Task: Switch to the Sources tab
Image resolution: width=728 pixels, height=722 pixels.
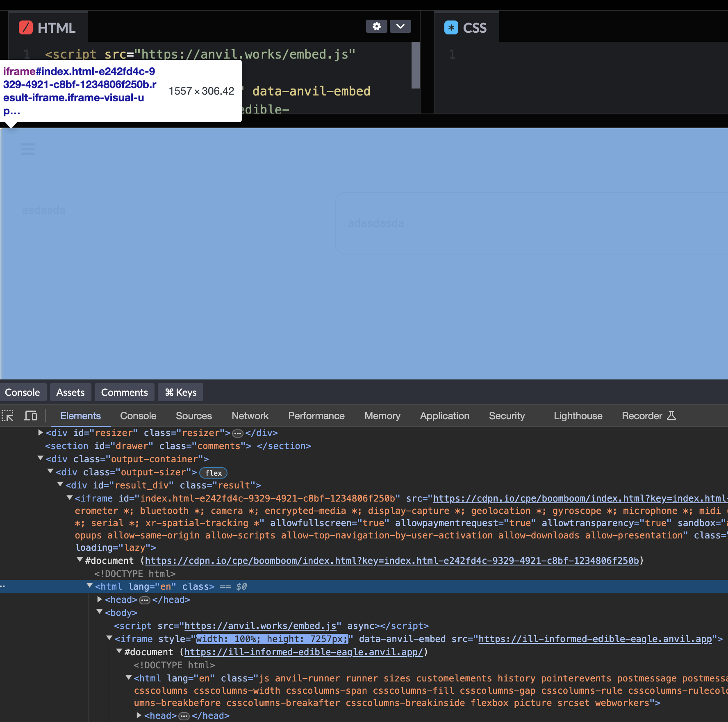Action: [x=194, y=416]
